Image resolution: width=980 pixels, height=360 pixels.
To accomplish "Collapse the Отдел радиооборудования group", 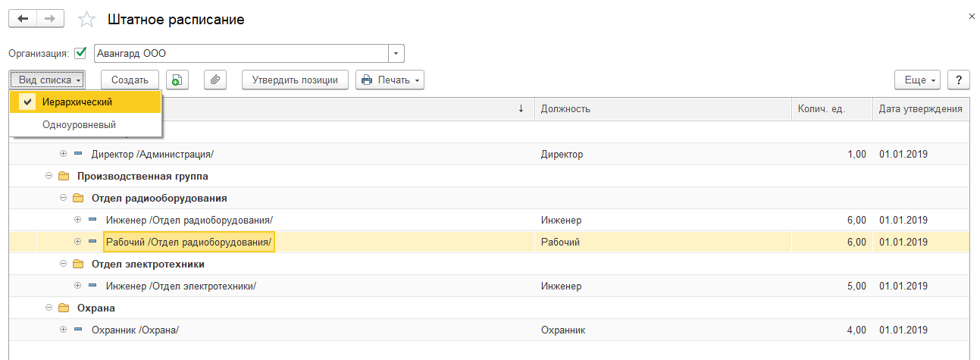I will point(63,199).
